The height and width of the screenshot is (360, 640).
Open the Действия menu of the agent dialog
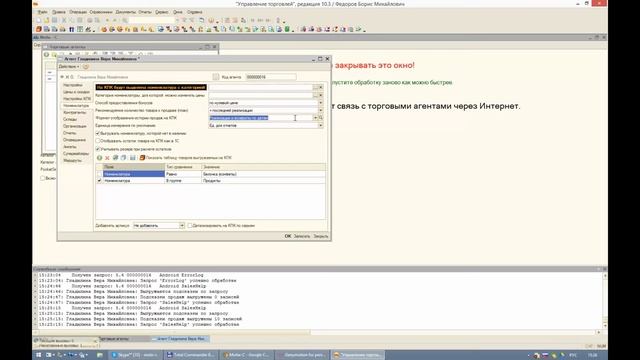pyautogui.click(x=69, y=67)
